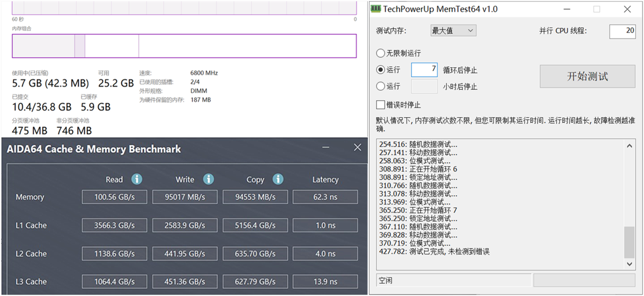This screenshot has width=644, height=296.
Task: Click the Latency column header in AIDA64
Action: (325, 180)
